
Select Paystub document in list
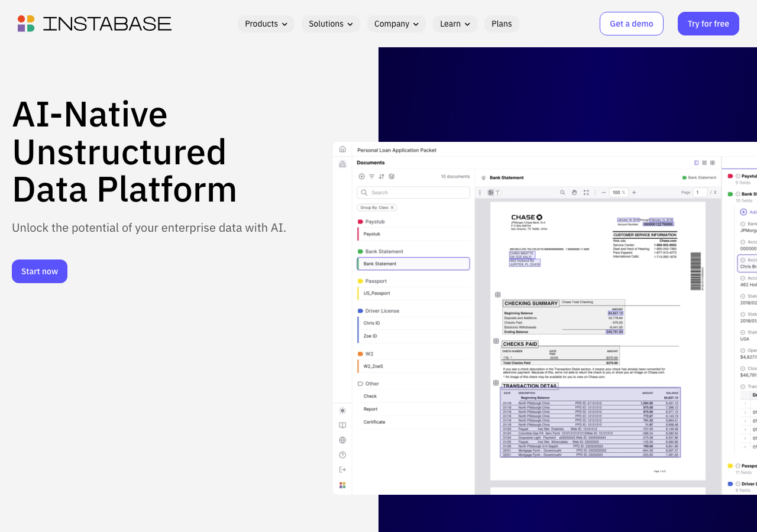[413, 234]
